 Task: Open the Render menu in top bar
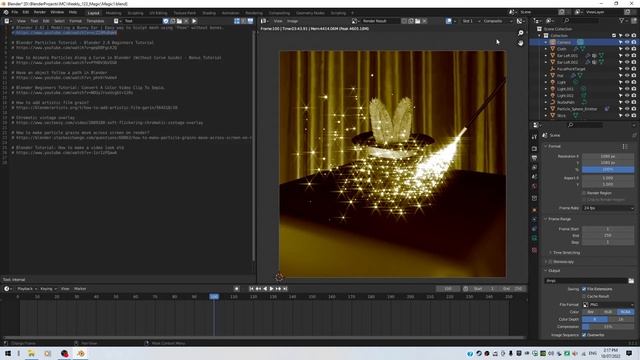tap(40, 12)
